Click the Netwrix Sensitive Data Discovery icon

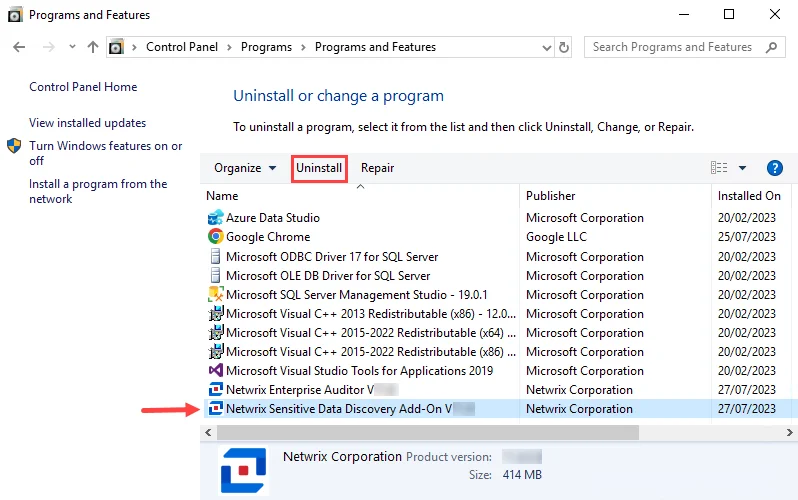(216, 408)
